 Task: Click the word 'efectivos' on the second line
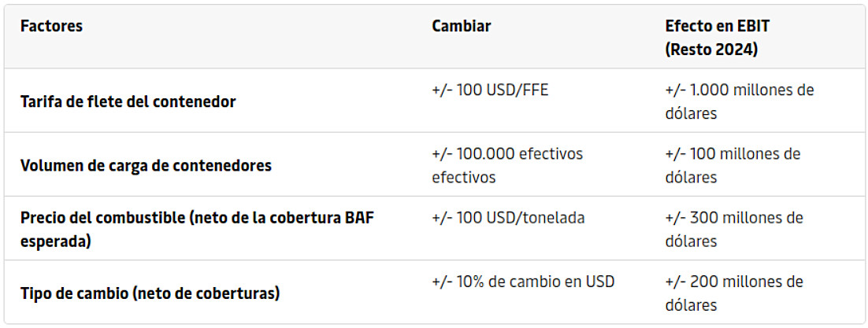tap(463, 178)
